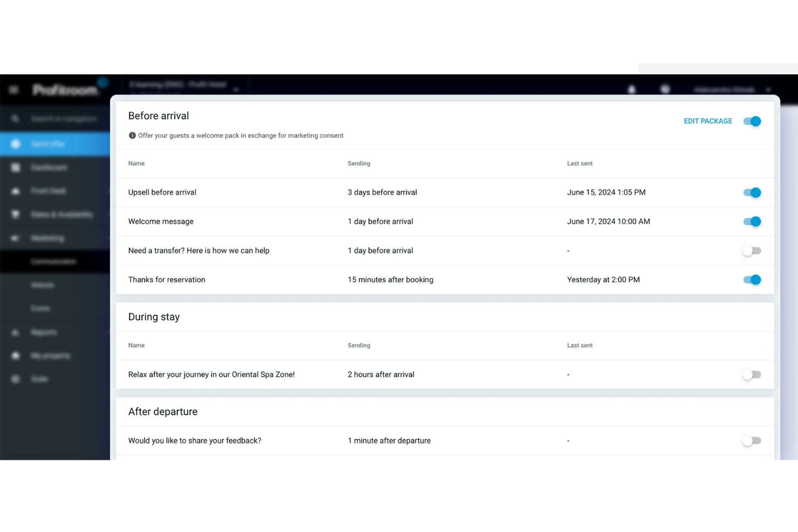The width and height of the screenshot is (798, 532).
Task: Click 2 hours after arrival value
Action: 381,375
